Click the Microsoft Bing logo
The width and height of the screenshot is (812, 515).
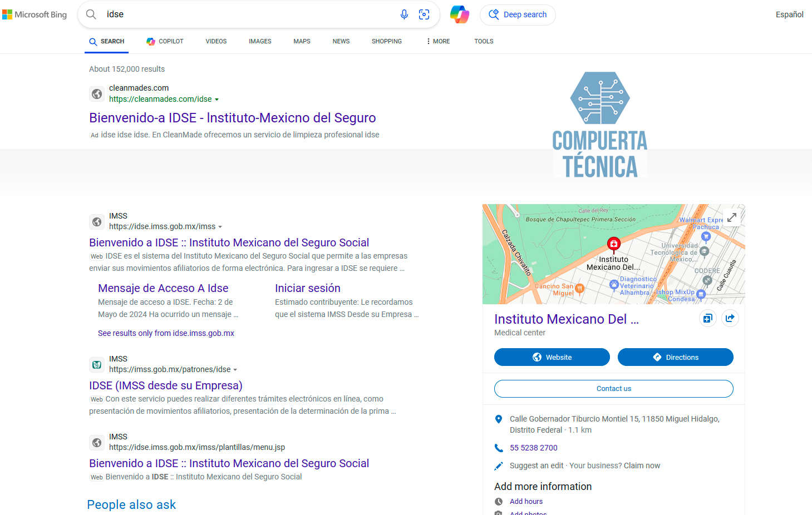(35, 14)
